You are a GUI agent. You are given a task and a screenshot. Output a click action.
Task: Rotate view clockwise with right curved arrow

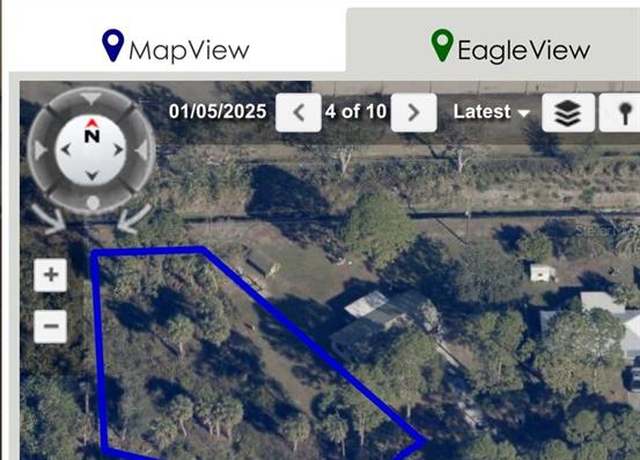[134, 219]
